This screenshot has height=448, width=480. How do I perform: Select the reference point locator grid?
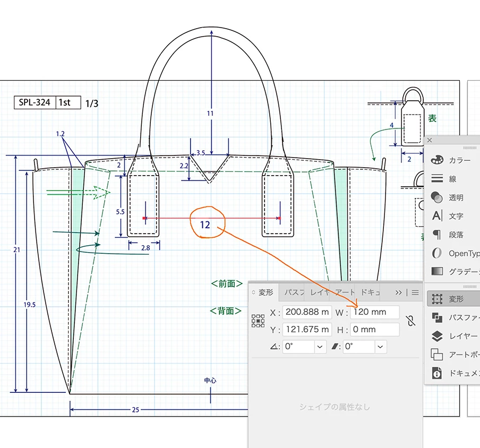click(x=258, y=321)
